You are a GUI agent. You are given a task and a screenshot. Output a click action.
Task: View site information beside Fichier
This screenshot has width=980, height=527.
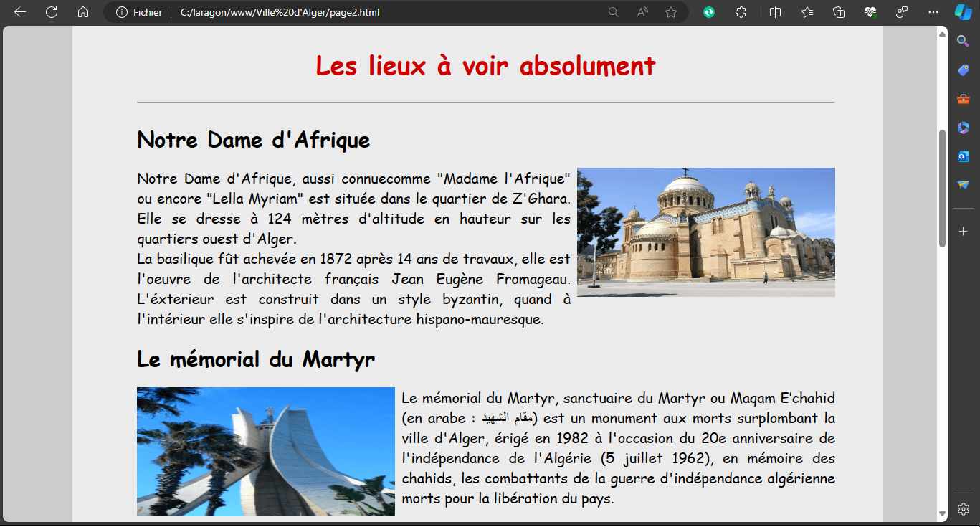pos(122,12)
